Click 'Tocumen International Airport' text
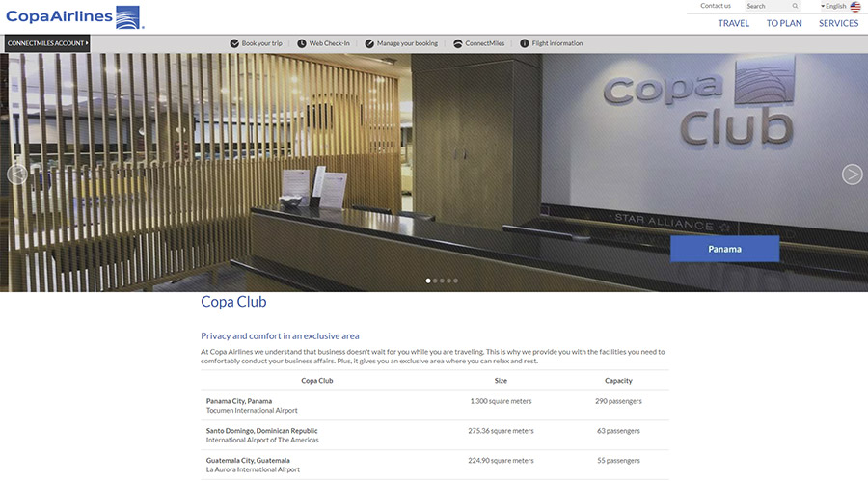The width and height of the screenshot is (868, 482). pyautogui.click(x=252, y=411)
